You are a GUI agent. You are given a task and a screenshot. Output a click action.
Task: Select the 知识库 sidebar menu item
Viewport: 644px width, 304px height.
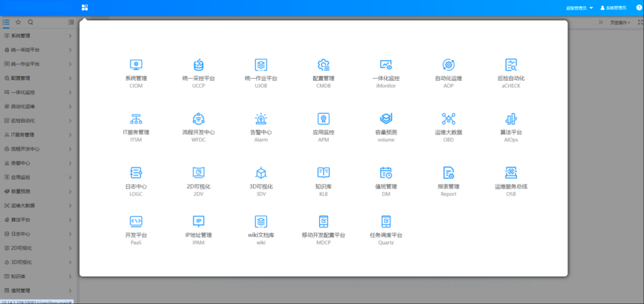21,276
